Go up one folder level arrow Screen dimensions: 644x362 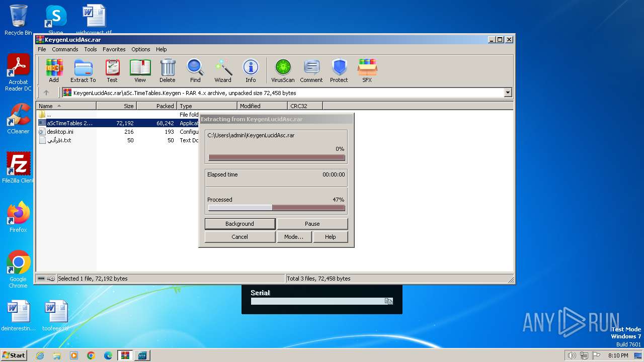[46, 93]
